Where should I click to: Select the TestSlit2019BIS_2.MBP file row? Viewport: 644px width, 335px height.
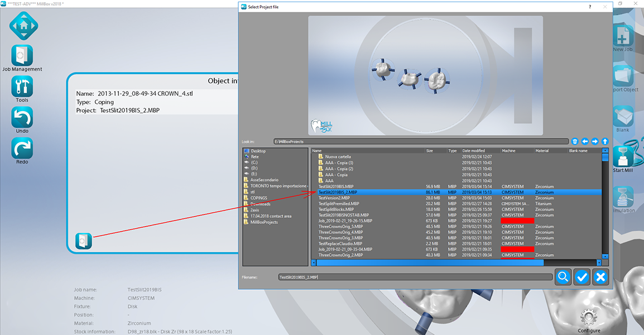tap(456, 192)
